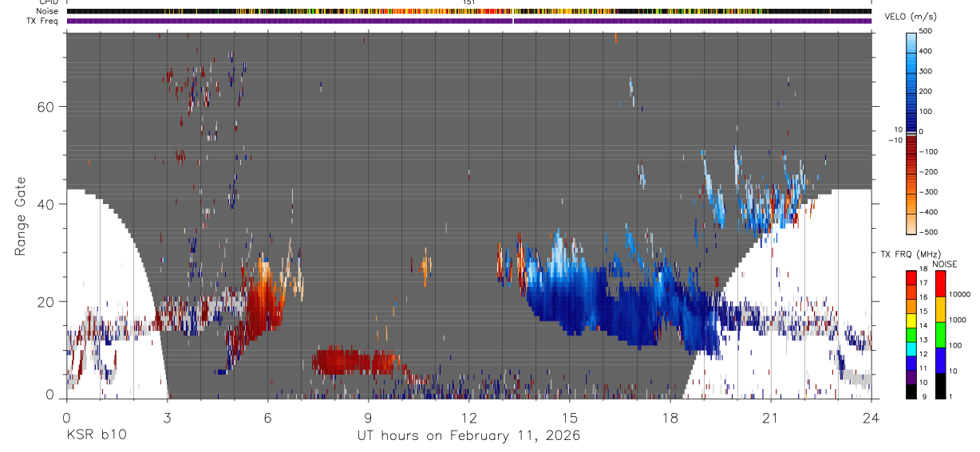Viewport: 980px width, 452px height.
Task: Click the "Range Gate" axis label
Action: coord(21,215)
